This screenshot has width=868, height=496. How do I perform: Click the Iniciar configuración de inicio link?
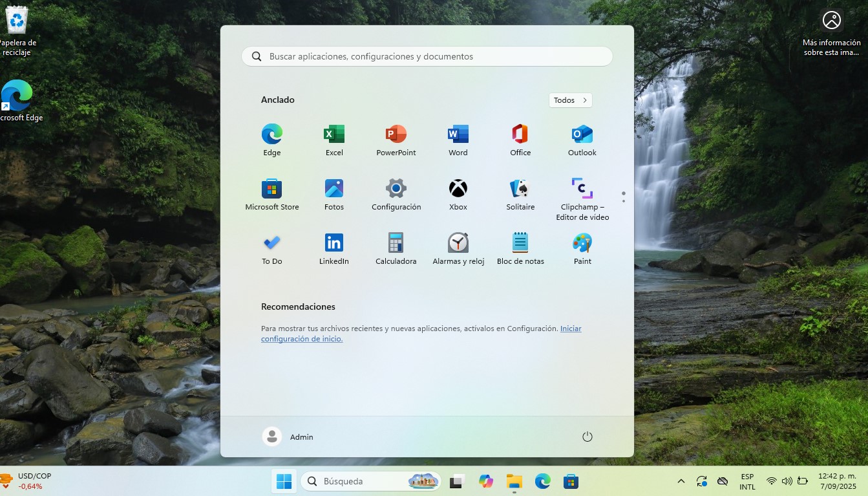pyautogui.click(x=302, y=339)
